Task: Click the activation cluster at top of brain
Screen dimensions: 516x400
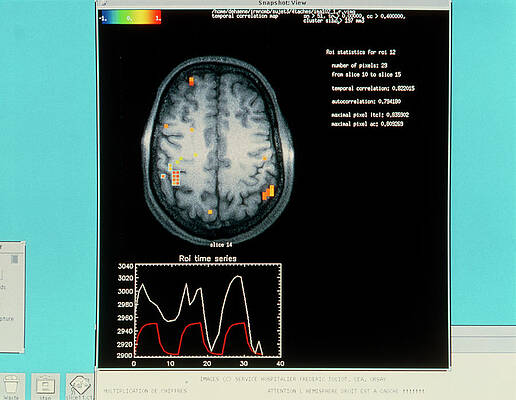Action: click(191, 81)
